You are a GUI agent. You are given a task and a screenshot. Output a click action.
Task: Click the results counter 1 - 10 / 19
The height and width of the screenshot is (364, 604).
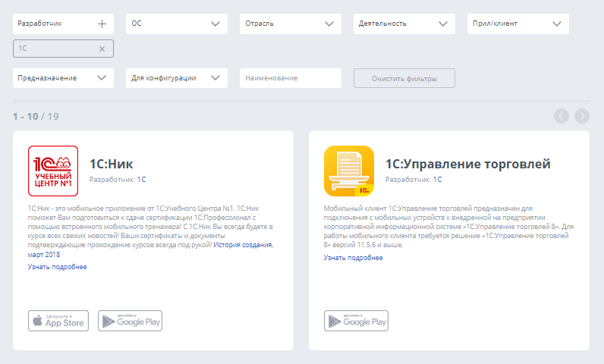[x=36, y=117]
